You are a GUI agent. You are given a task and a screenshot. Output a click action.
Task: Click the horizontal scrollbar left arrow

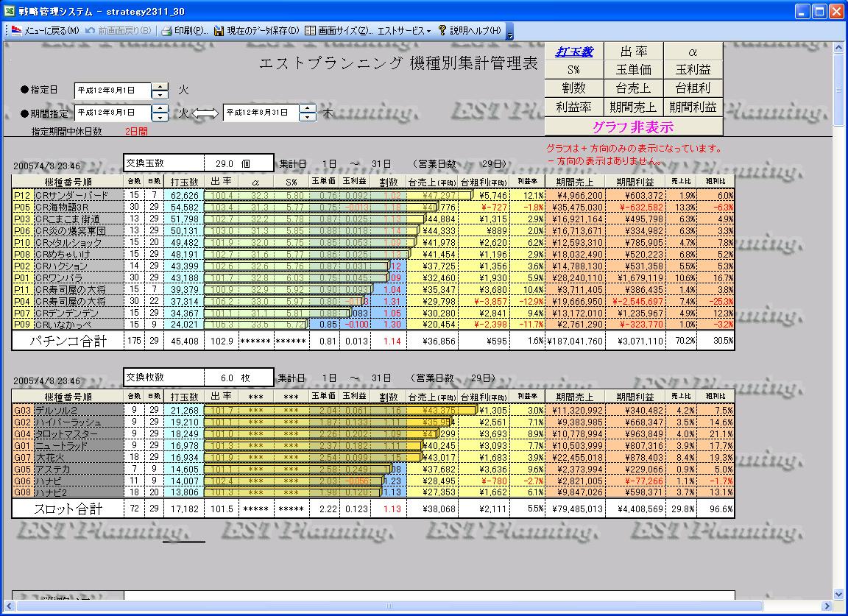tap(9, 606)
